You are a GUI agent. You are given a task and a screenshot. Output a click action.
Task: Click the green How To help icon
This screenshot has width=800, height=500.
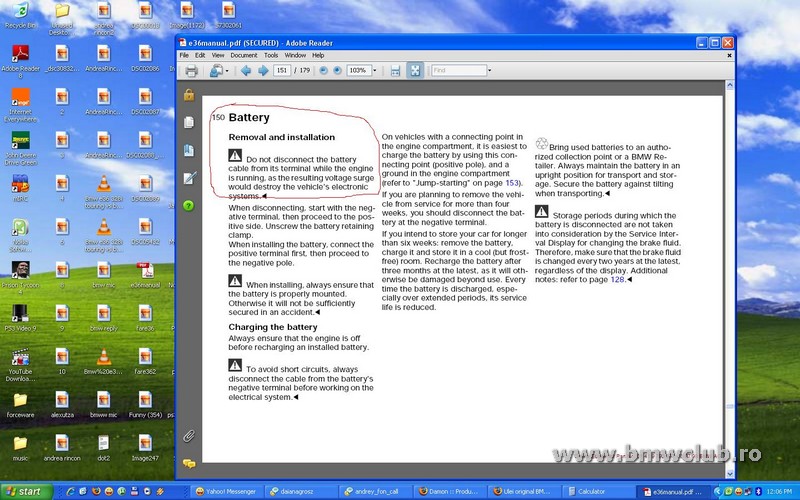189,206
